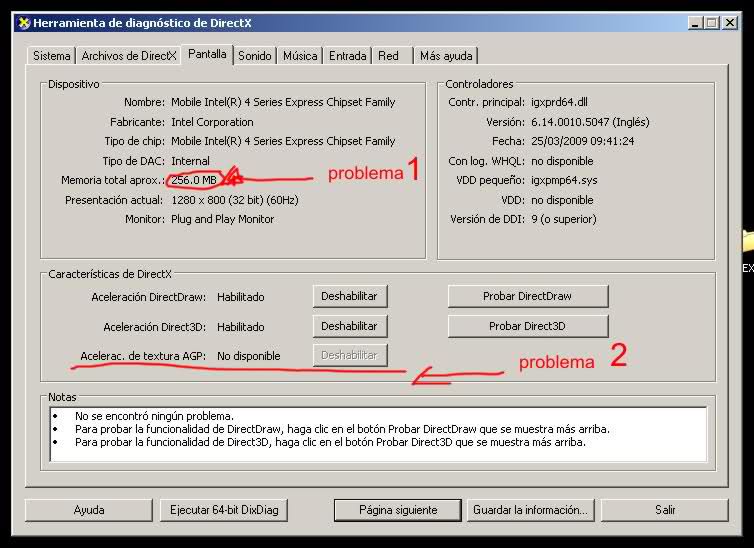Screen dimensions: 754x548
Task: Exit with the Salir button
Action: pyautogui.click(x=665, y=510)
